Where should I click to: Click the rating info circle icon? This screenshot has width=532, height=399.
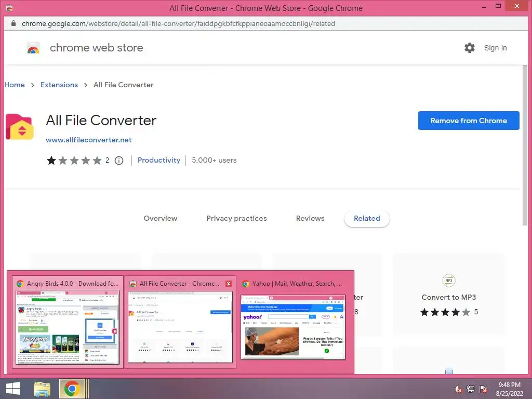119,161
